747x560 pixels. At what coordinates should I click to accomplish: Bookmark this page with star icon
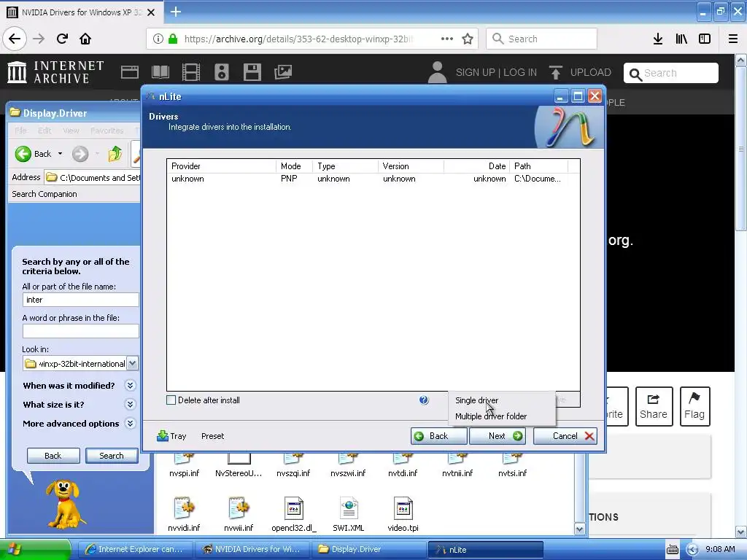pos(468,39)
